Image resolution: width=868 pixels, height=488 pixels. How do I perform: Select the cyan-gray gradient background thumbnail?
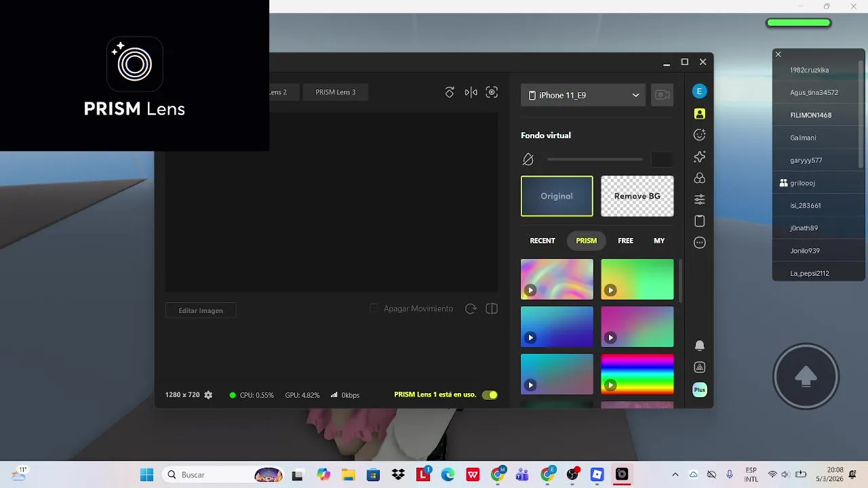[557, 374]
